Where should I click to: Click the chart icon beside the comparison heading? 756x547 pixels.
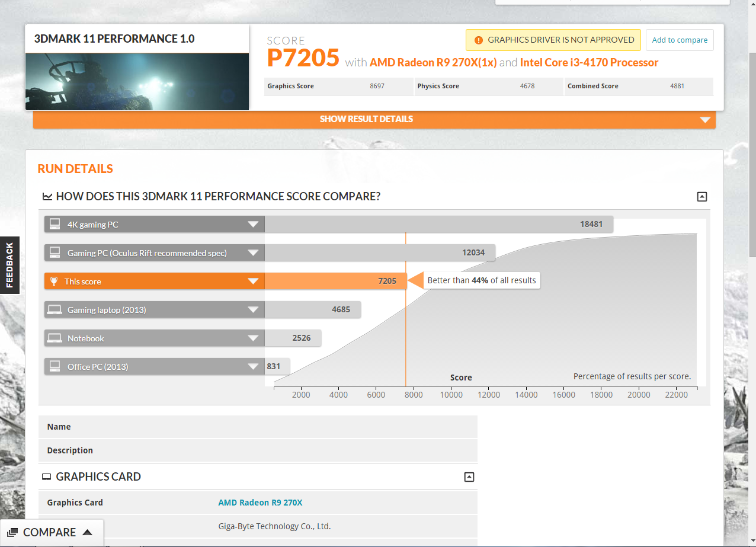47,196
